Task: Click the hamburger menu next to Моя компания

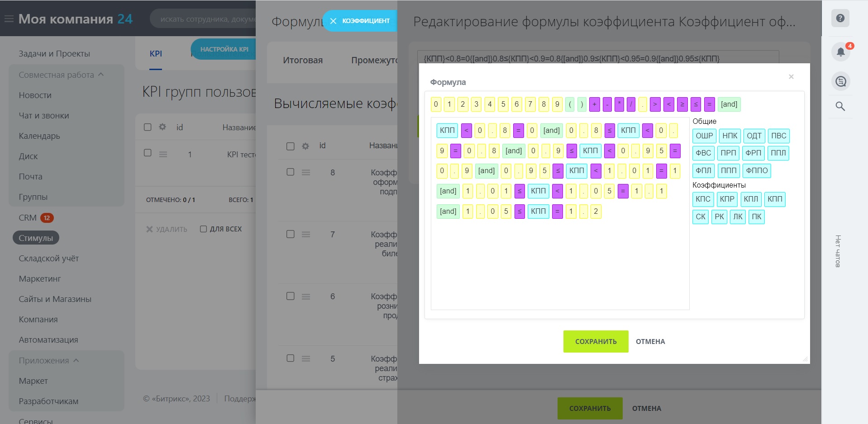Action: coord(9,19)
